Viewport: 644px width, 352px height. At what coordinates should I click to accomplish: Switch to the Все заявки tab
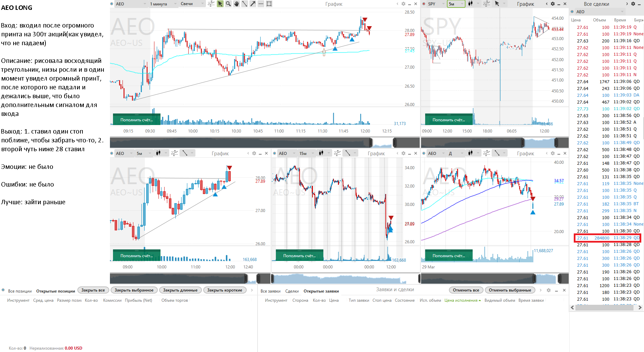(270, 291)
